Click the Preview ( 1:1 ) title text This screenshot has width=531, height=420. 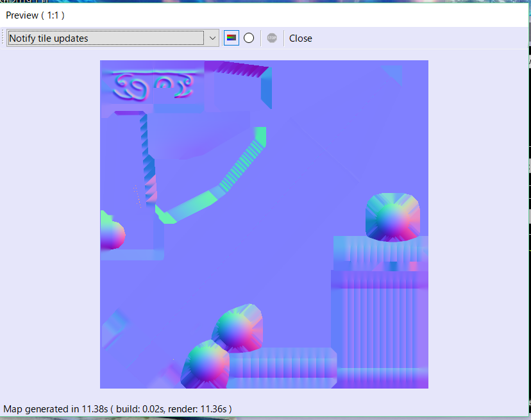(35, 15)
